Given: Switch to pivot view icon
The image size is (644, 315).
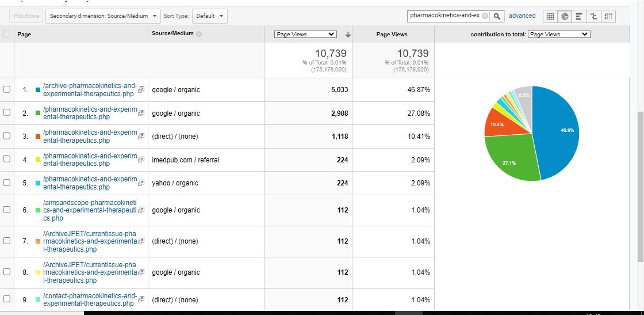Looking at the screenshot, I should (x=608, y=16).
